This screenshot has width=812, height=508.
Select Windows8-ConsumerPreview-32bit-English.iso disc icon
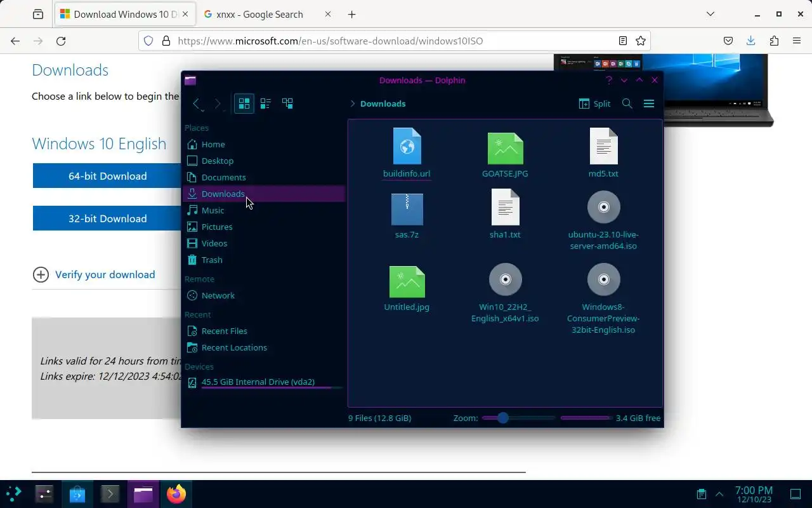603,279
